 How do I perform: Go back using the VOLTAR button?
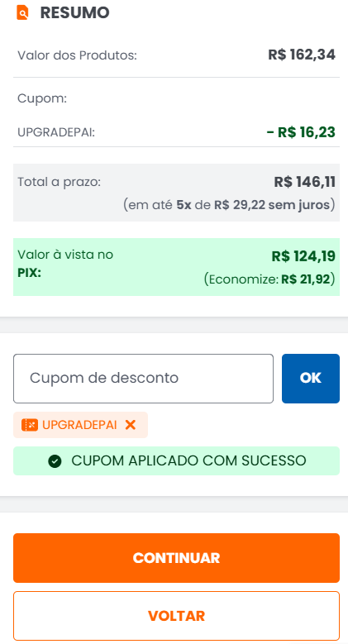tap(176, 616)
